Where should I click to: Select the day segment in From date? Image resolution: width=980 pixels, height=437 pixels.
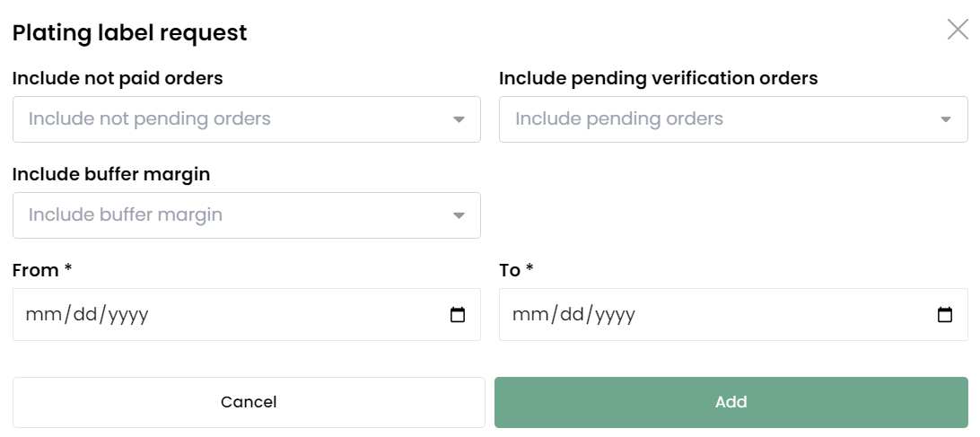85,314
